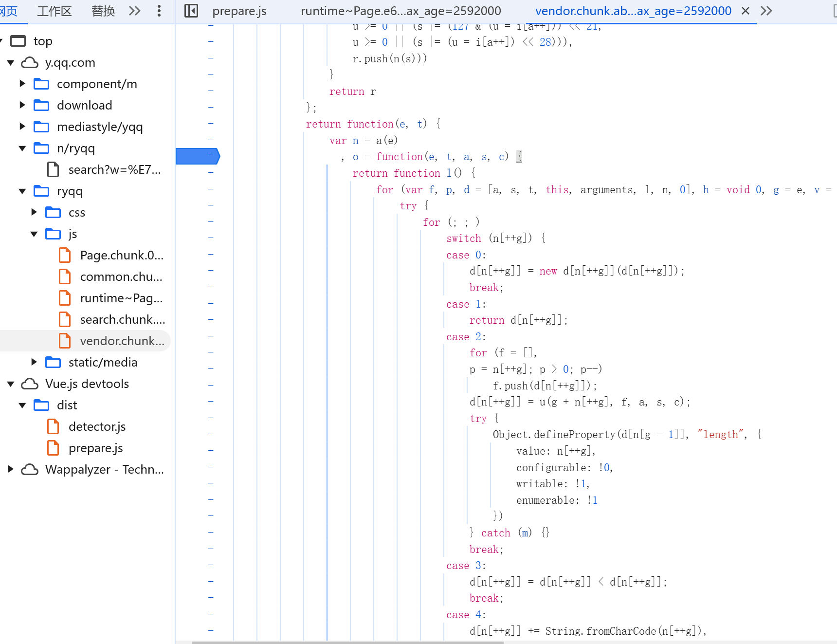
Task: Collapse the n/ryqq folder
Action: click(x=22, y=148)
